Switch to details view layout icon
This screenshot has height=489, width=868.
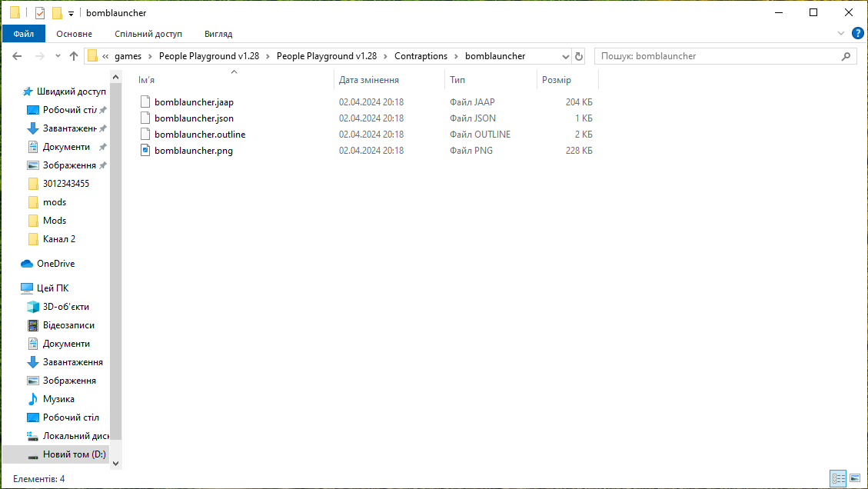point(838,478)
